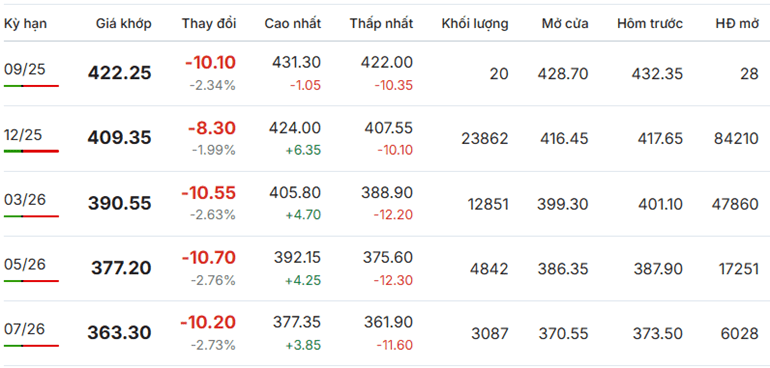Click the -2.34% percent change
This screenshot has height=368, width=770.
coord(213,85)
